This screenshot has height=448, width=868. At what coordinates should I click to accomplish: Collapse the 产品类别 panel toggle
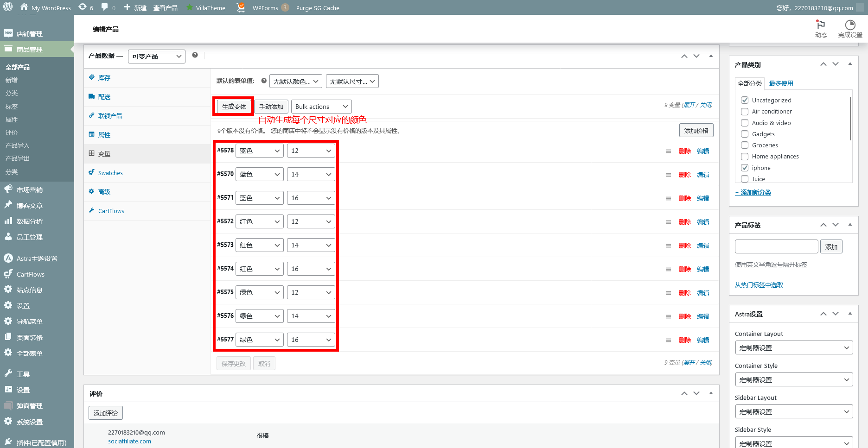(850, 64)
